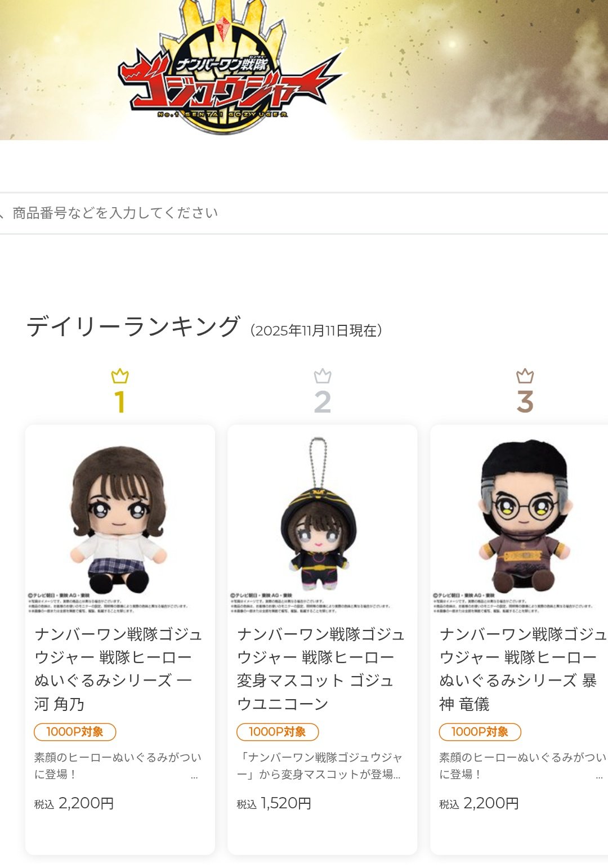Screen dimensions: 608x868
Task: Expand truncated description of third product
Action: tap(600, 777)
